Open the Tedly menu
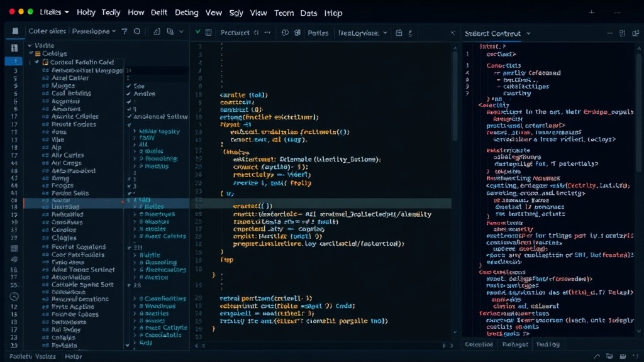 (111, 13)
